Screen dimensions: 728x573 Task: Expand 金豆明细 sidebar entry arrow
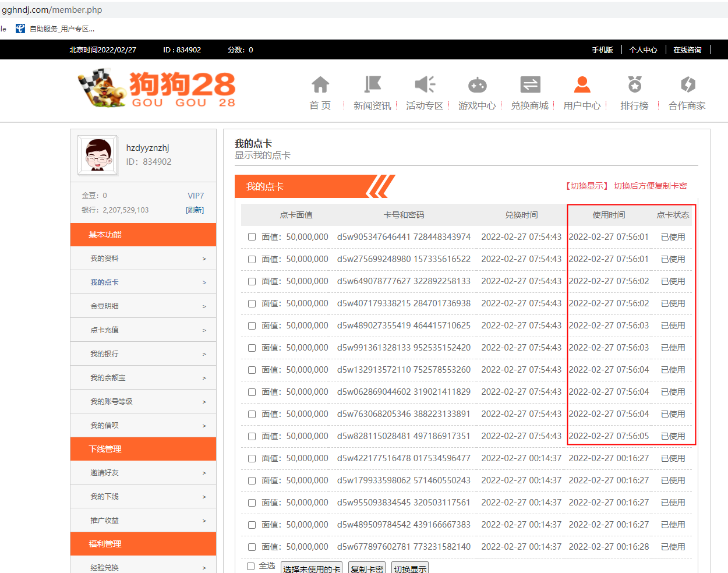pyautogui.click(x=204, y=306)
